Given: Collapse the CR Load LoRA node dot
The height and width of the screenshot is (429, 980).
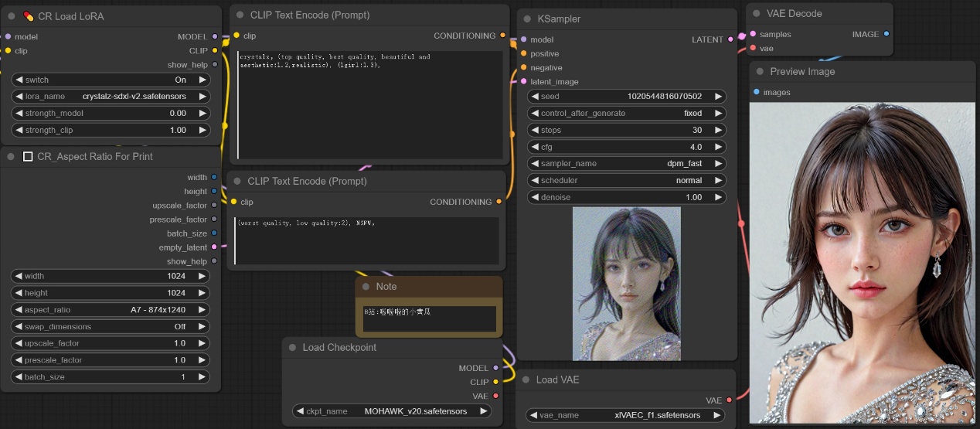Looking at the screenshot, I should [x=11, y=16].
